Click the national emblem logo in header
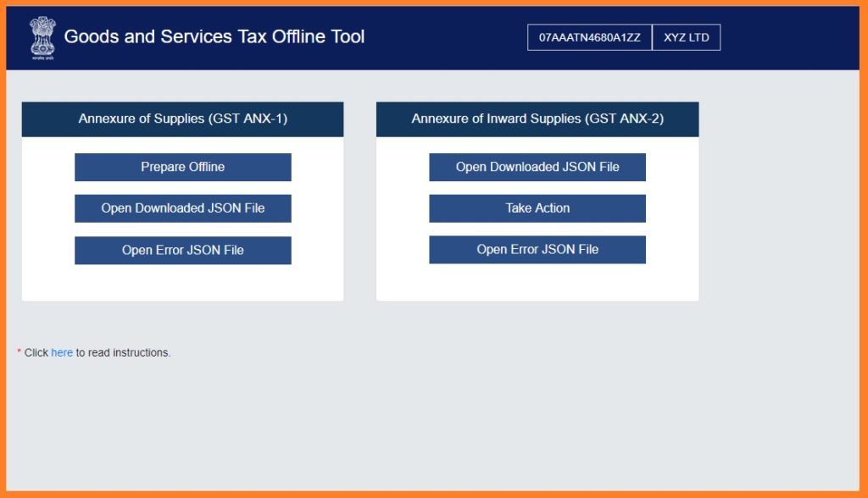 coord(42,37)
